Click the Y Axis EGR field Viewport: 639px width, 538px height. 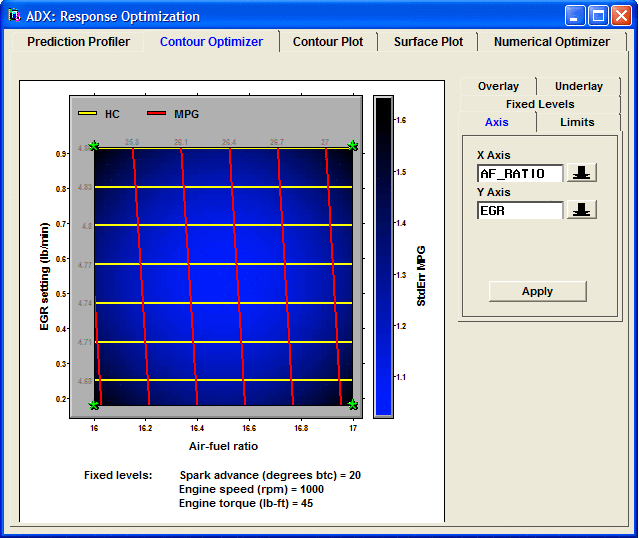pos(520,210)
